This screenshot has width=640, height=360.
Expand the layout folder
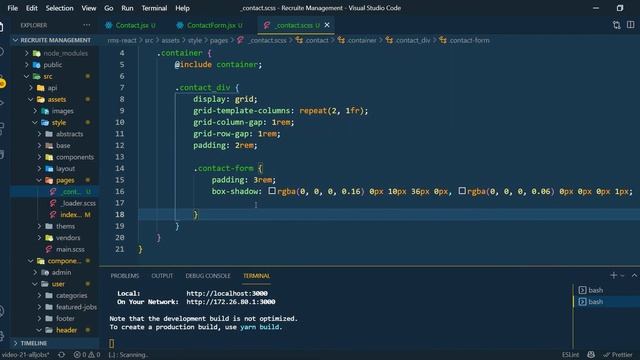(65, 169)
